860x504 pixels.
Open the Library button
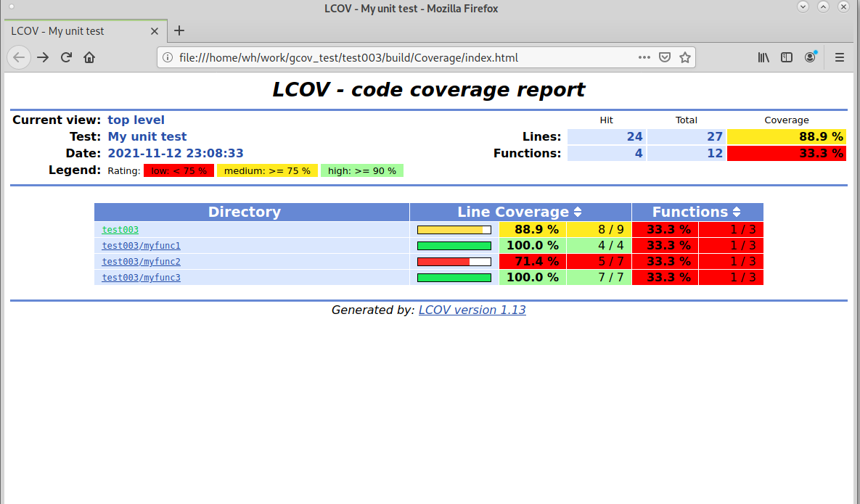coord(763,57)
